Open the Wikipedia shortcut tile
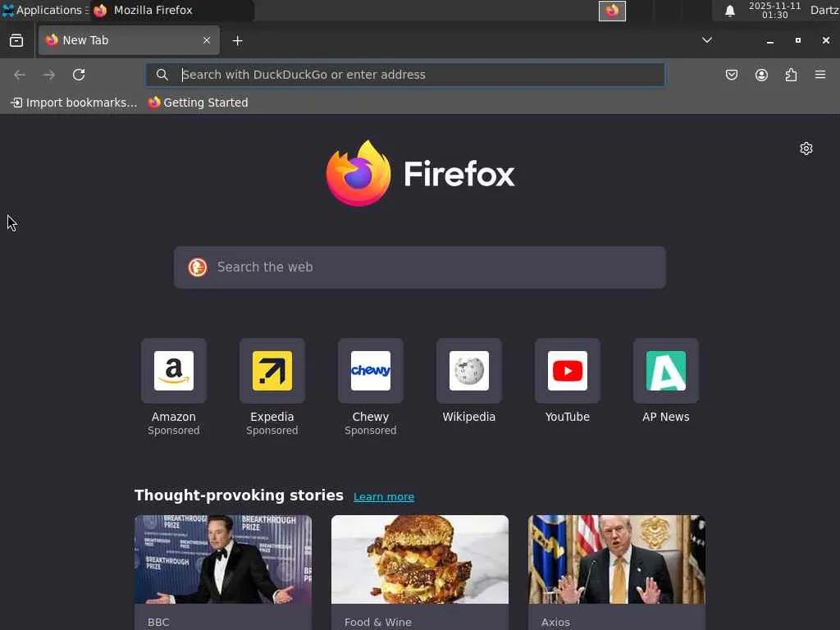Image resolution: width=840 pixels, height=630 pixels. point(469,371)
